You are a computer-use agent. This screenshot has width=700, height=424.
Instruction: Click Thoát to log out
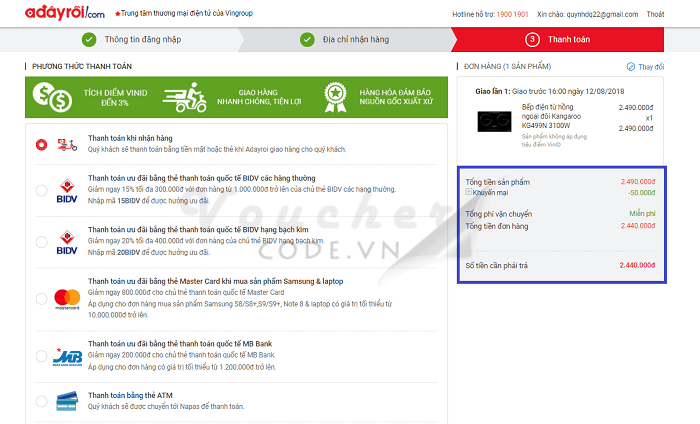click(655, 14)
